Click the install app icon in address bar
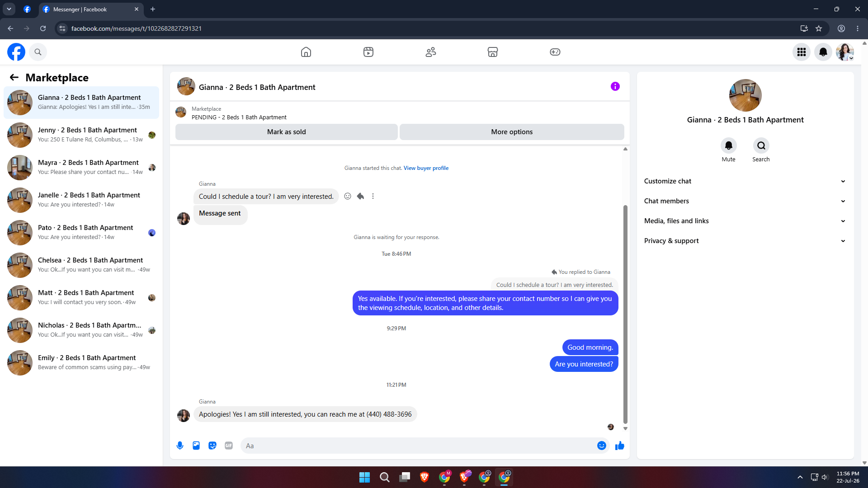 tap(804, 28)
